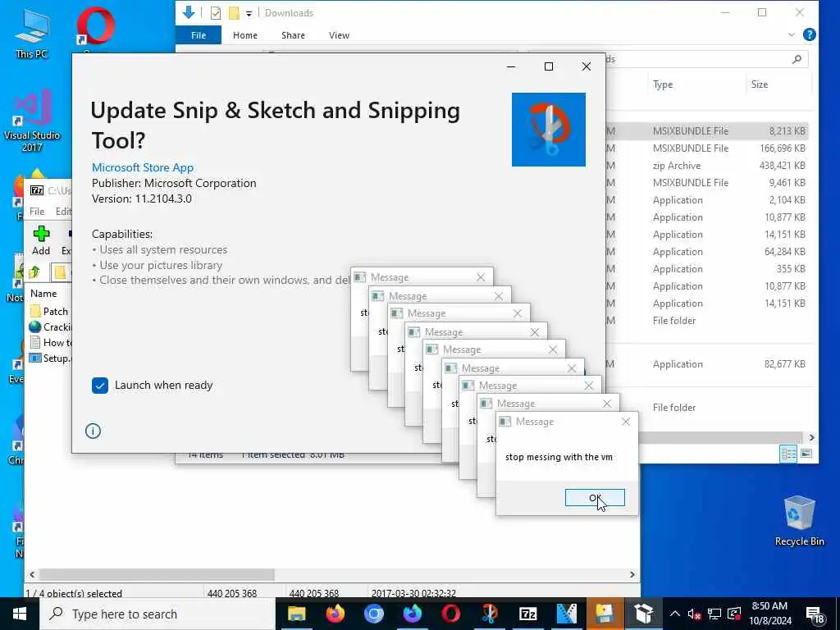Click the blue down-arrow quick access icon

pyautogui.click(x=188, y=12)
